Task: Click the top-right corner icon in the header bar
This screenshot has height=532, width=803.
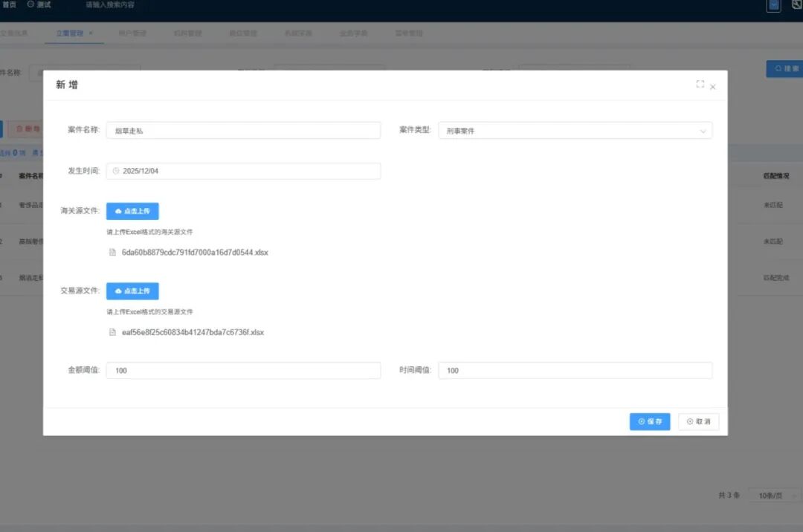Action: click(x=798, y=5)
